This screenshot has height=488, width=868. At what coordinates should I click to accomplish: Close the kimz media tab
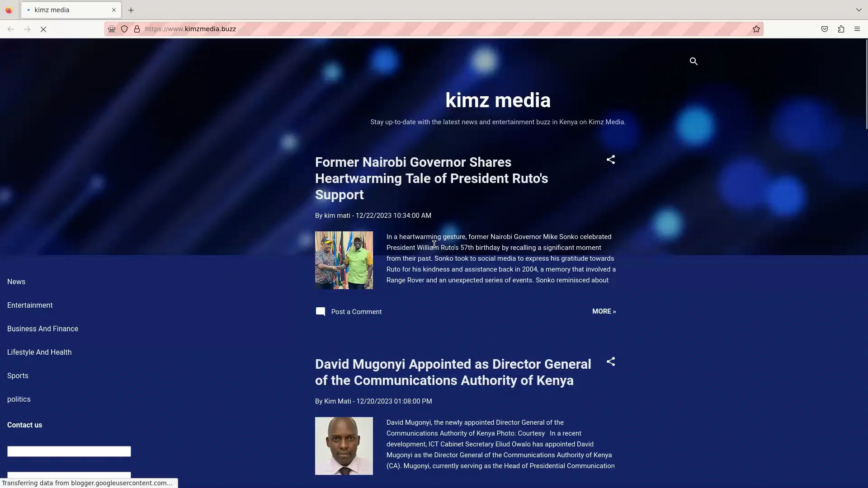114,10
